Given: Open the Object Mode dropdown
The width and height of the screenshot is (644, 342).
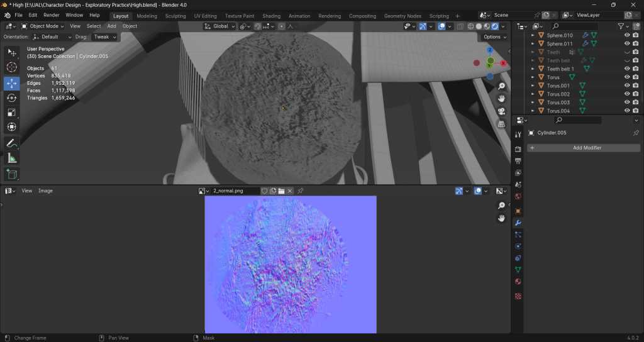Looking at the screenshot, I should (42, 26).
